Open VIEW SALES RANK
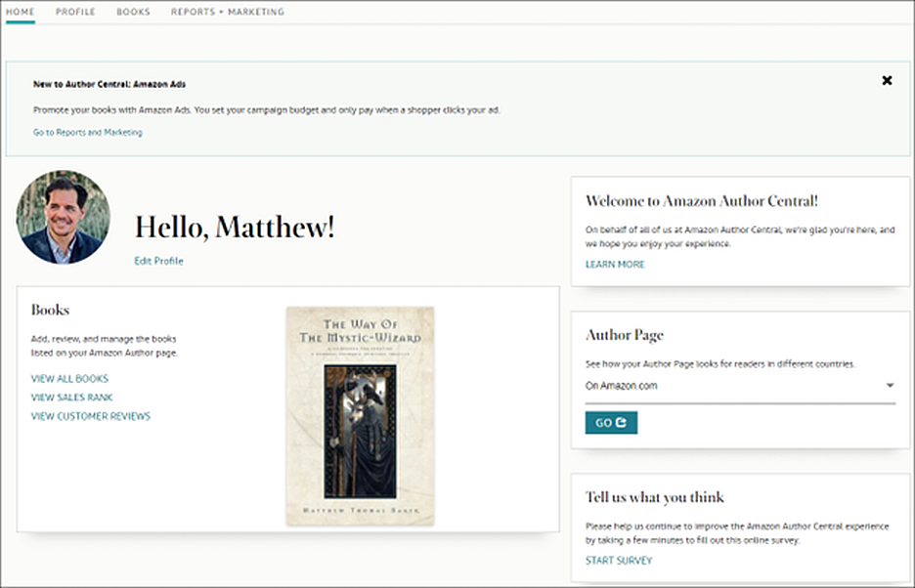Image resolution: width=915 pixels, height=588 pixels. (71, 397)
